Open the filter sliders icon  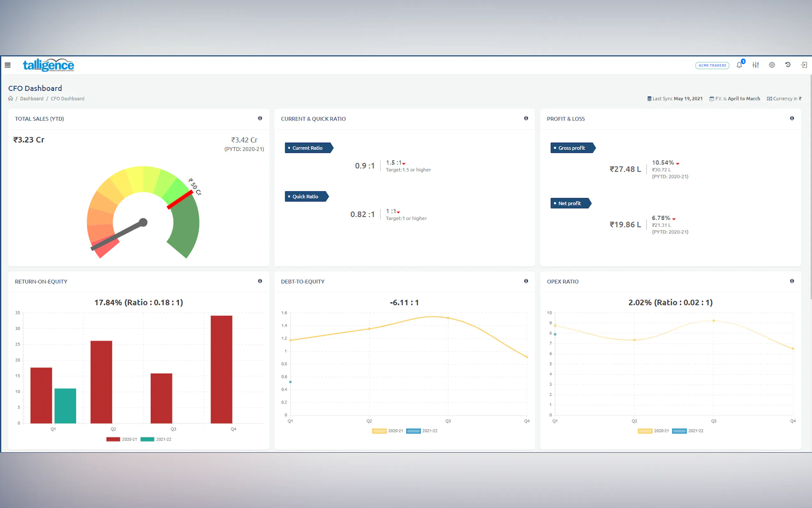[x=756, y=65]
